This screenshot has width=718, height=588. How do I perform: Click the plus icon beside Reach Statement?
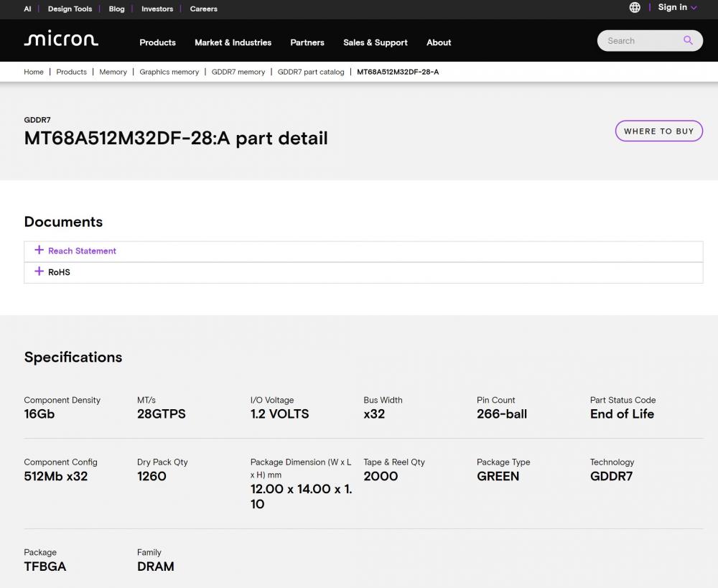39,250
